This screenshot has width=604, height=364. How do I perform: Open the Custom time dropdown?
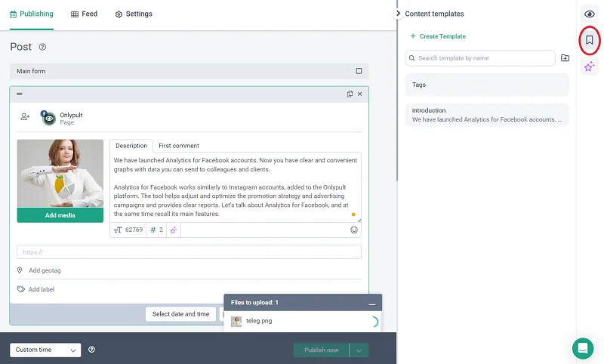coord(45,350)
